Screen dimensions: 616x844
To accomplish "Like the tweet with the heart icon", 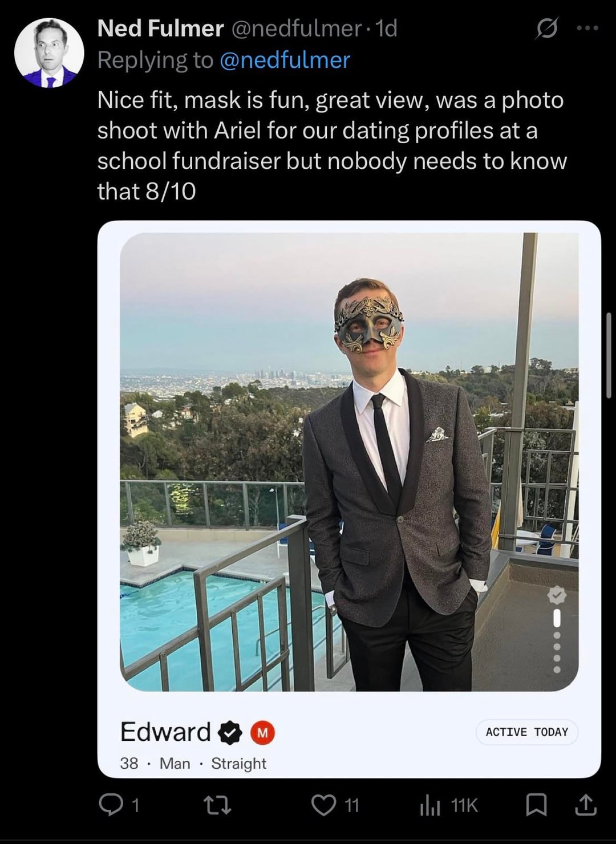I will [x=323, y=805].
